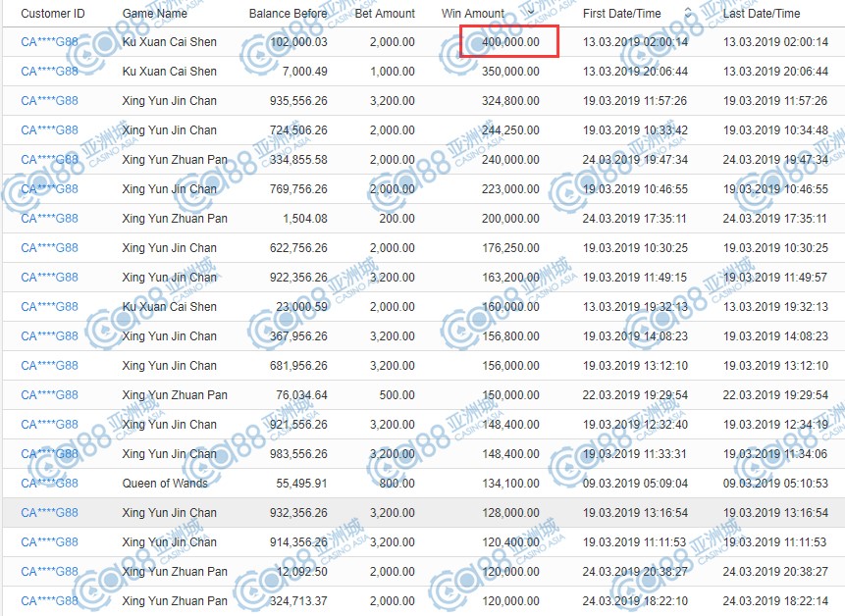Click last date 09.03.2019 05:10:53 cell
This screenshot has height=616, width=845.
(x=775, y=484)
